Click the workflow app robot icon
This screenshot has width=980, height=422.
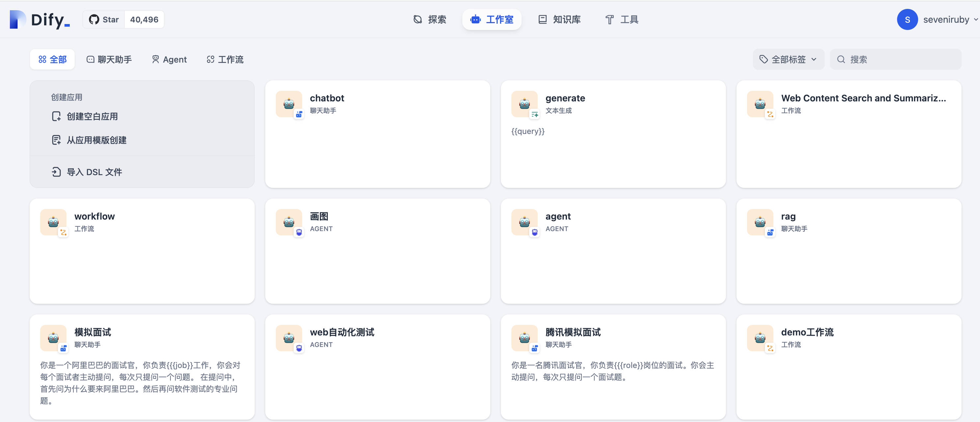click(x=53, y=222)
